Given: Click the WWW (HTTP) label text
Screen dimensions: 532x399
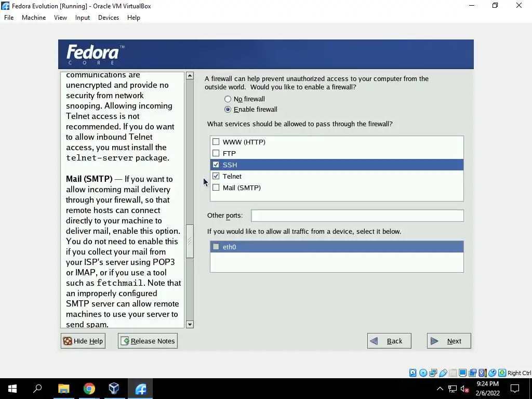Looking at the screenshot, I should (244, 142).
